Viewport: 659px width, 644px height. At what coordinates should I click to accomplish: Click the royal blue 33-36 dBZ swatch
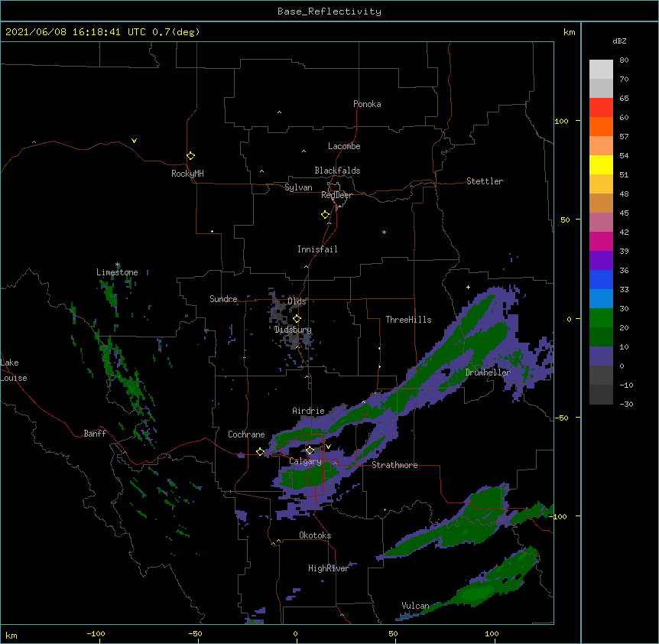(601, 279)
